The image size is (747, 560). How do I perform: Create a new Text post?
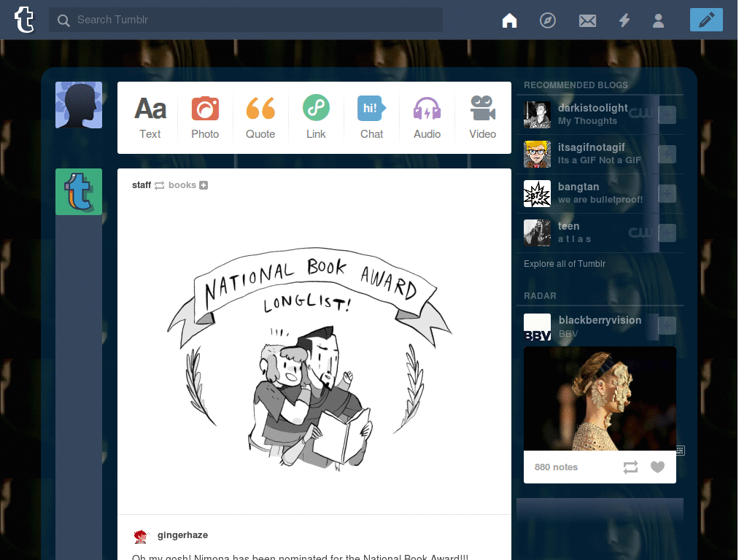[150, 117]
